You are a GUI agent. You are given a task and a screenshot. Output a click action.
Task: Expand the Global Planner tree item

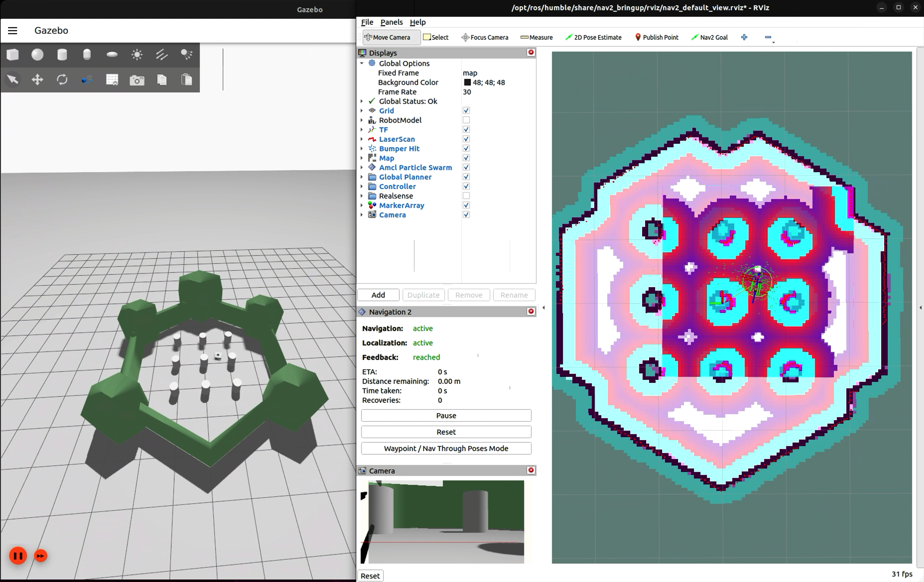click(362, 177)
